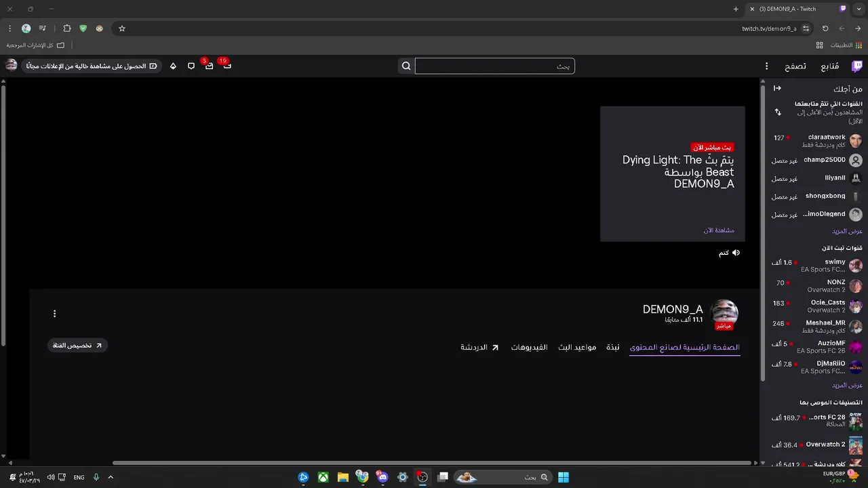The width and height of the screenshot is (868, 488).
Task: Reload the page with refresh icon
Action: tap(825, 28)
